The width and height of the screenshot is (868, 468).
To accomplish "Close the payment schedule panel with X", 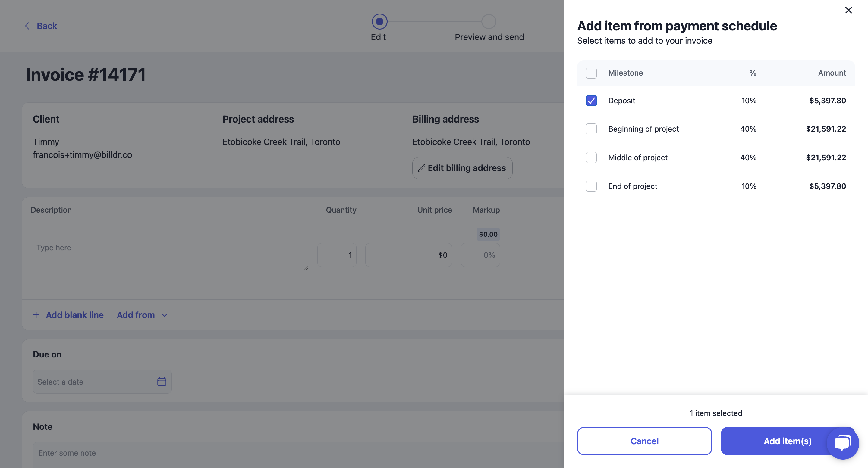I will [848, 10].
